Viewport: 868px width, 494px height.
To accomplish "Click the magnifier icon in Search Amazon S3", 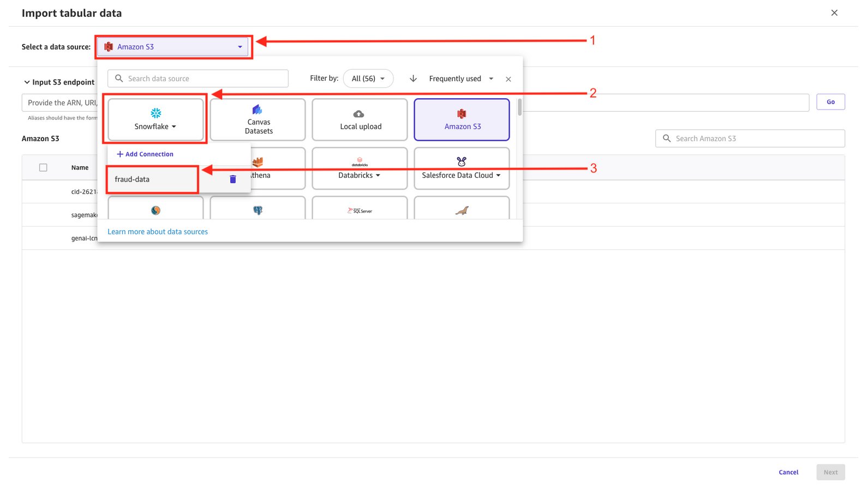I will (667, 138).
